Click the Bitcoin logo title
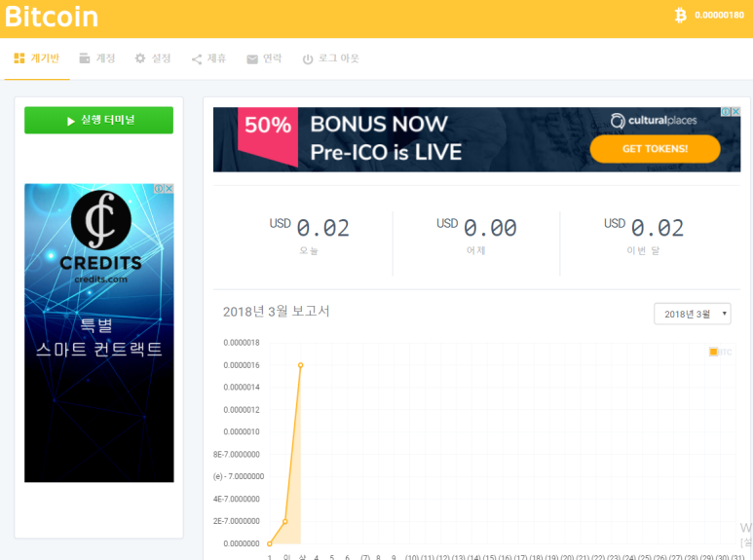This screenshot has height=560, width=753. tap(52, 17)
